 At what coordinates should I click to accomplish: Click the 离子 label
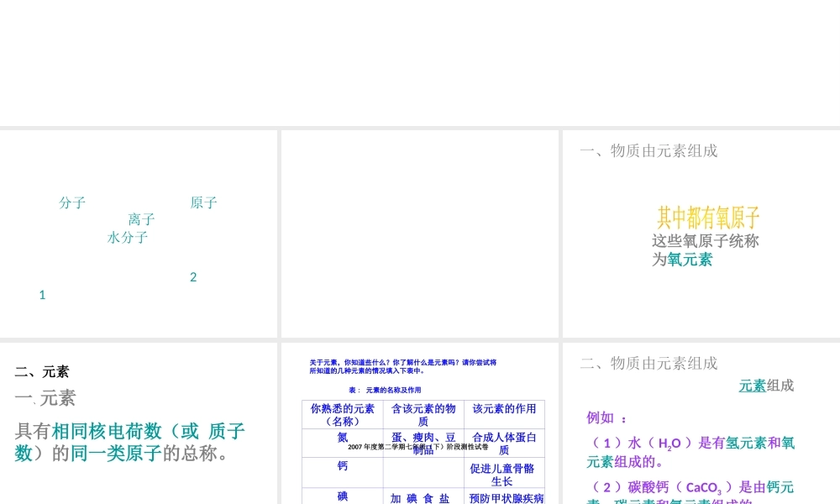point(141,219)
